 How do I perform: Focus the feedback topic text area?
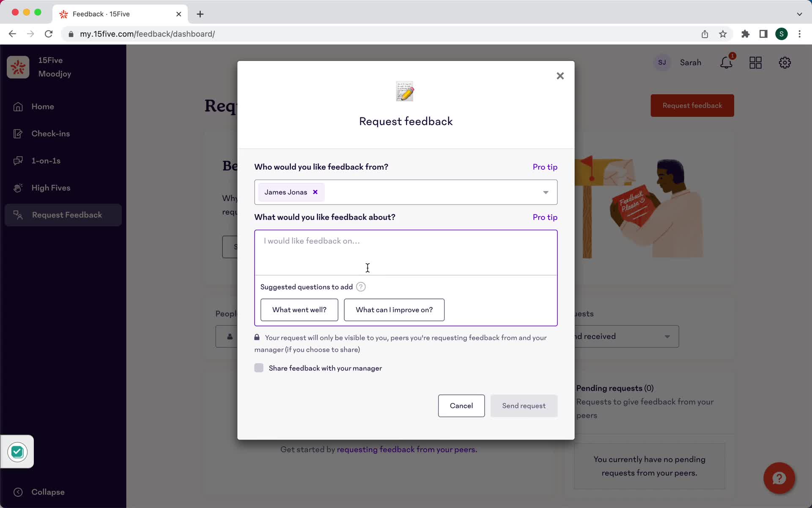coord(406,253)
